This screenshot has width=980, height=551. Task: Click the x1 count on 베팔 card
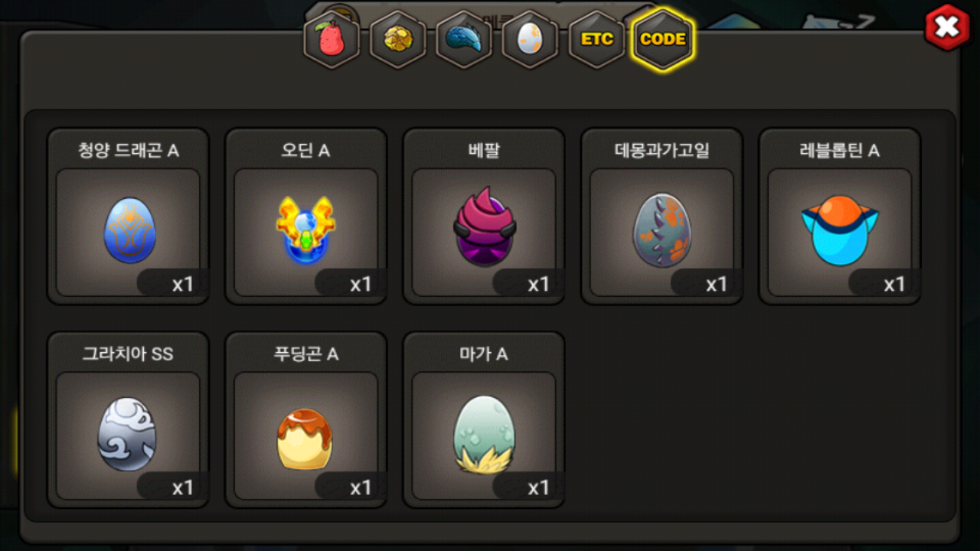click(539, 284)
